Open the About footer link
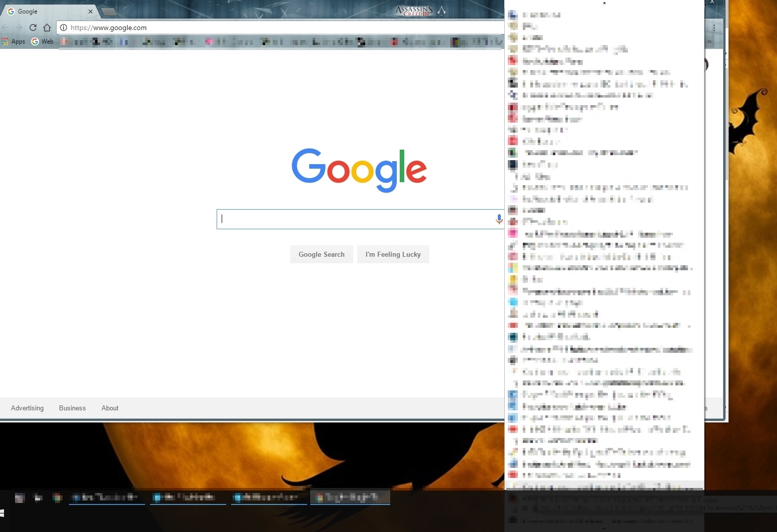The height and width of the screenshot is (532, 777). (110, 408)
